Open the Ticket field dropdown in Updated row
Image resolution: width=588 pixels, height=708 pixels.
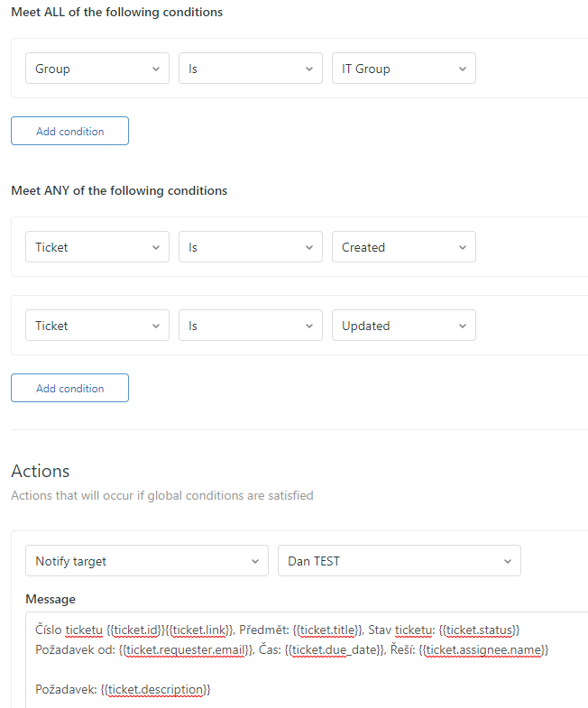[x=96, y=326]
